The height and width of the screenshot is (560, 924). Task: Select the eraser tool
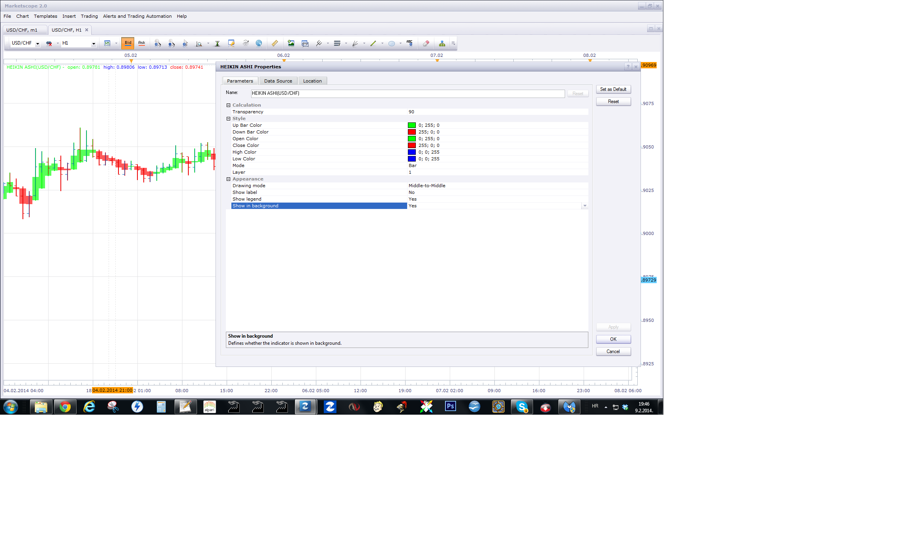(426, 43)
